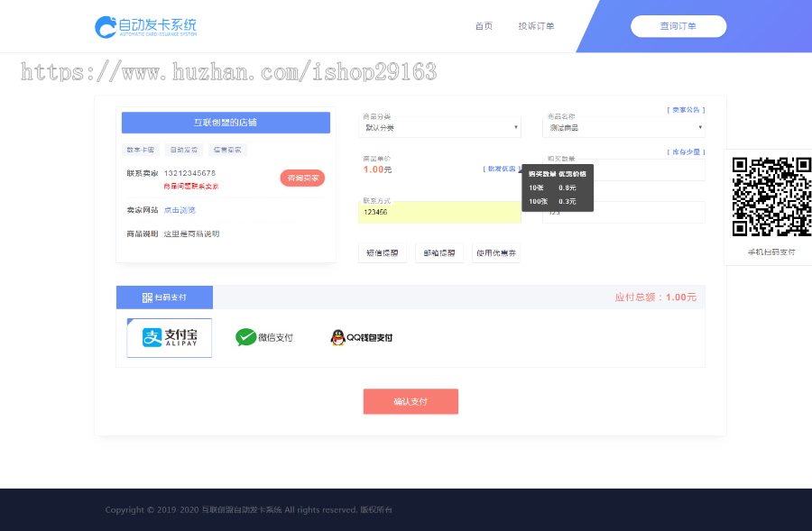
Task: Open the 商品名称 dropdown showing 测试商品
Action: coord(623,127)
